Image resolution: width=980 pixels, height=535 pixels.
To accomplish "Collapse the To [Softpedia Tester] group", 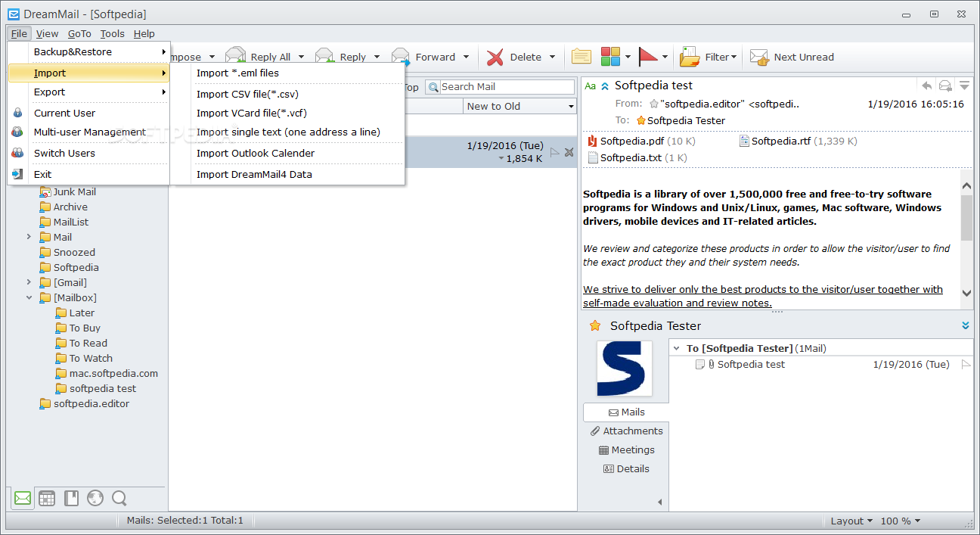I will (677, 349).
